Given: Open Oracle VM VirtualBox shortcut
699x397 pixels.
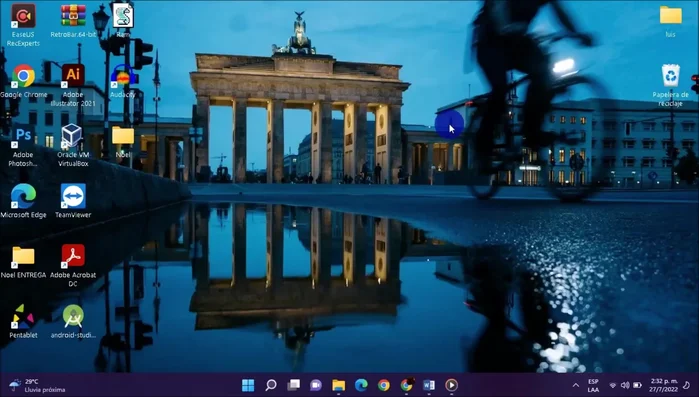Looking at the screenshot, I should pos(73,145).
